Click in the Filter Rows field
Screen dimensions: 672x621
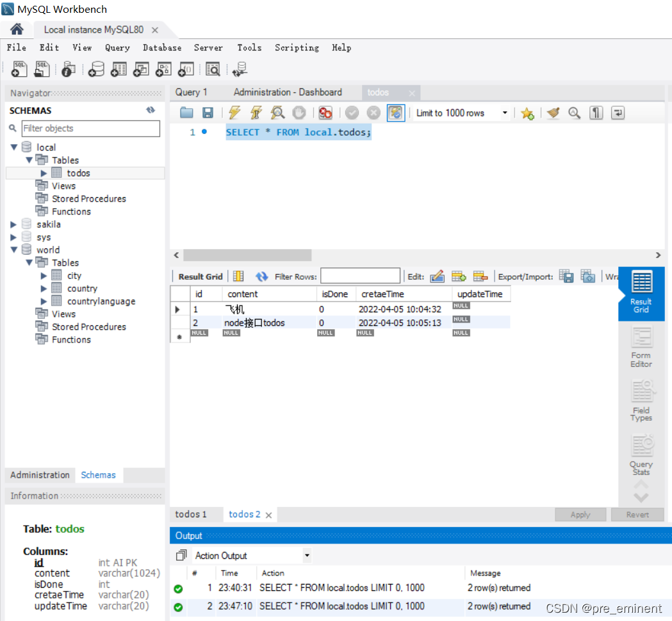(360, 276)
